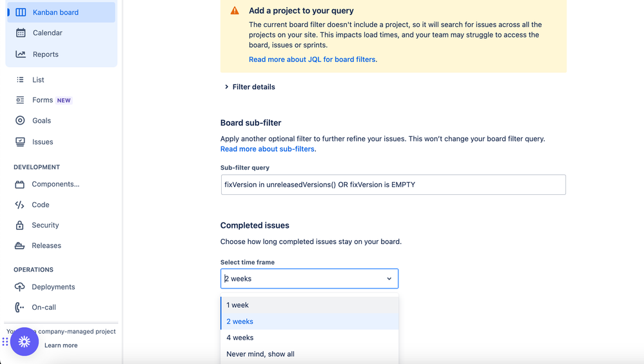Open Read more about JQL link

coord(312,59)
